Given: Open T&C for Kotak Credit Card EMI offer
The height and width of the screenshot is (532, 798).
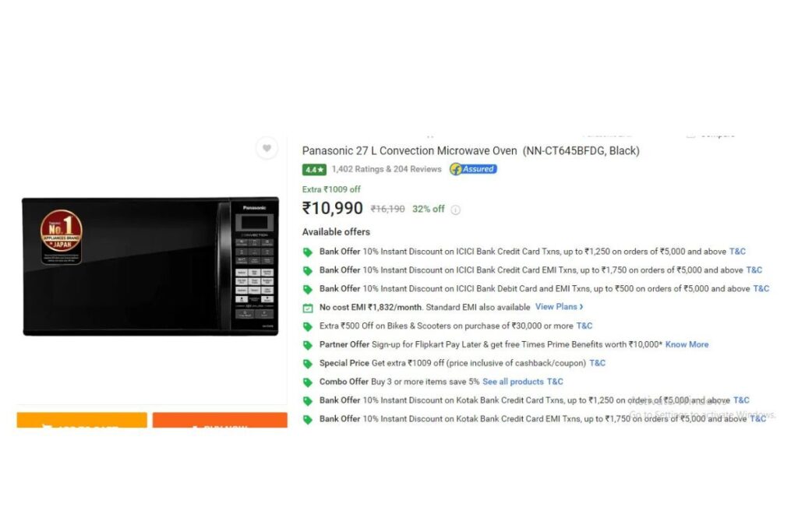Looking at the screenshot, I should 757,418.
